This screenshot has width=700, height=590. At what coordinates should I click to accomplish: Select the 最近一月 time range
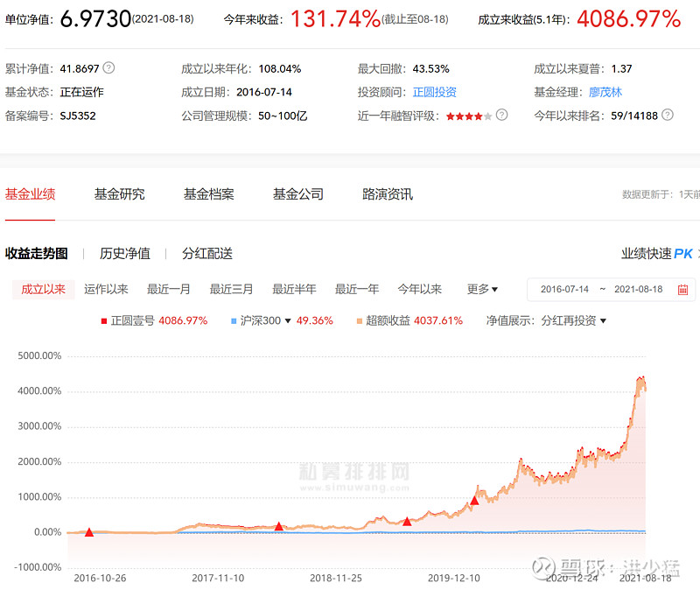click(169, 290)
